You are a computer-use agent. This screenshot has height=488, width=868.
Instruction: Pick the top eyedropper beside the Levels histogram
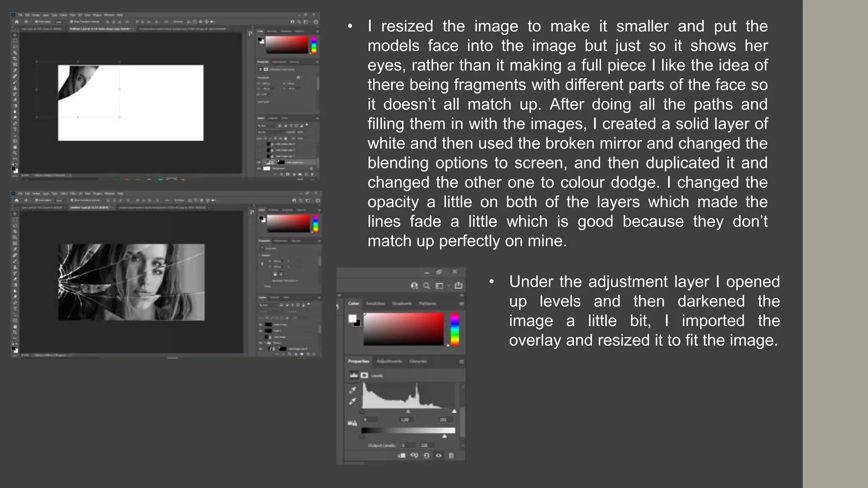point(353,390)
